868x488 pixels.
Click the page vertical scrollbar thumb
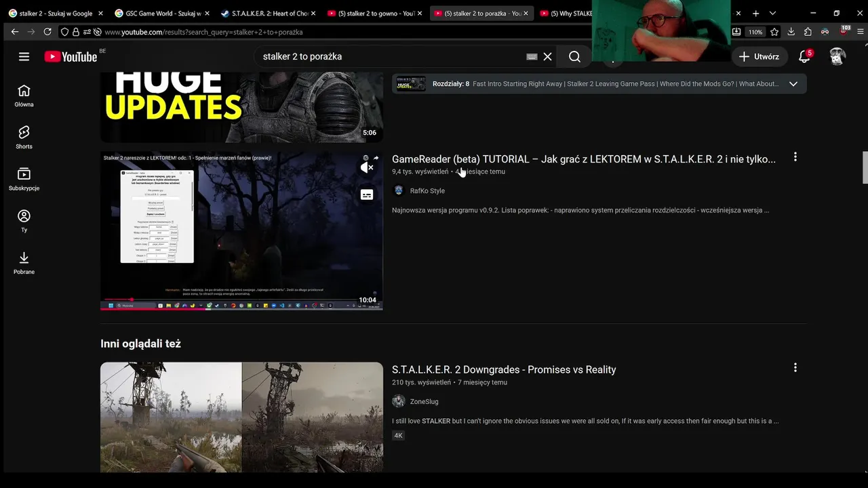[x=865, y=167]
